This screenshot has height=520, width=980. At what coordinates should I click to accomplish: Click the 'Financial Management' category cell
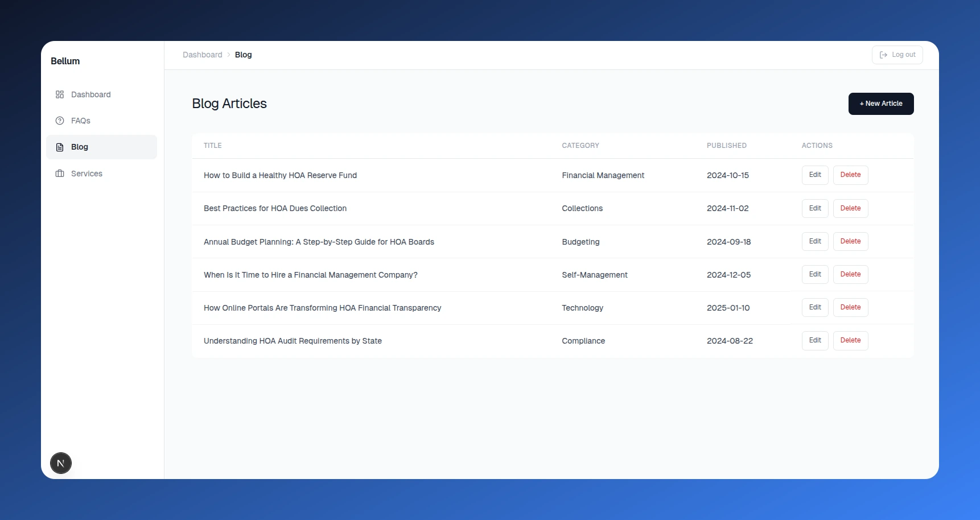603,175
